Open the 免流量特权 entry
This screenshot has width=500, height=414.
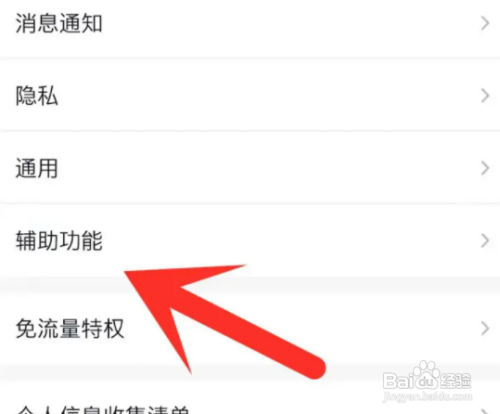250,329
